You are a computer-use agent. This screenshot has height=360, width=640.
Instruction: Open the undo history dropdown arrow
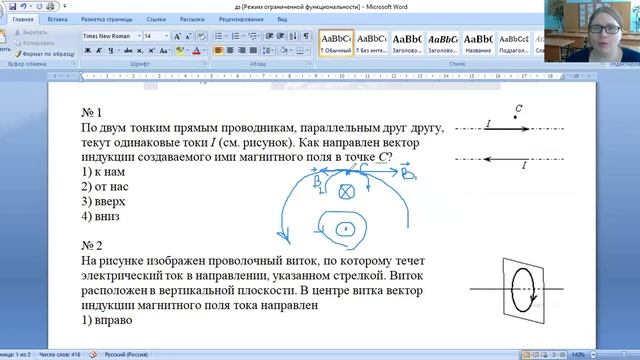click(x=31, y=7)
